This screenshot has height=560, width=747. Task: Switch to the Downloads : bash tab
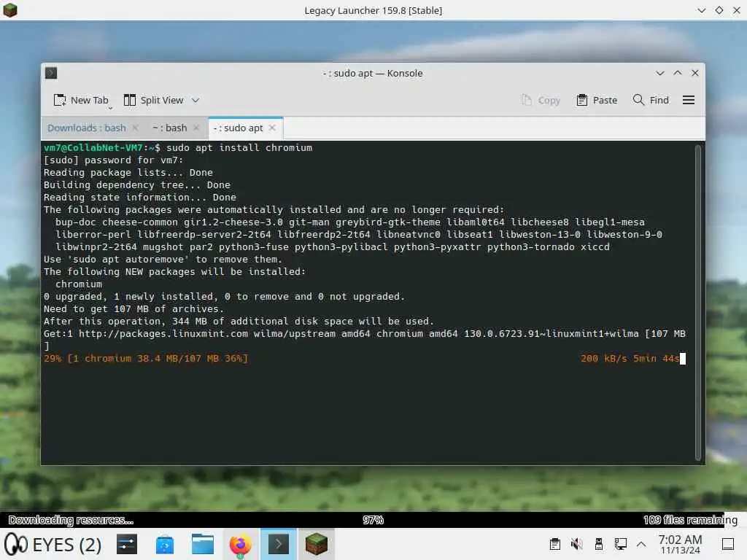87,128
